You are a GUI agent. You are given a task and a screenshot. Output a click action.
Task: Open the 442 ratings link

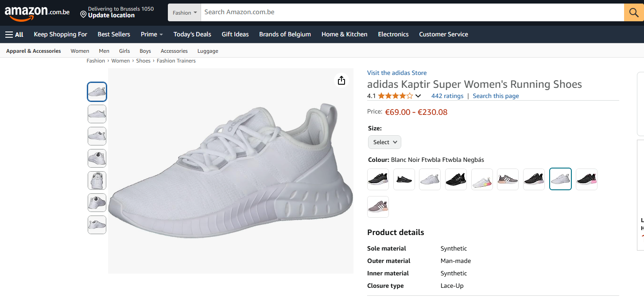click(x=447, y=96)
